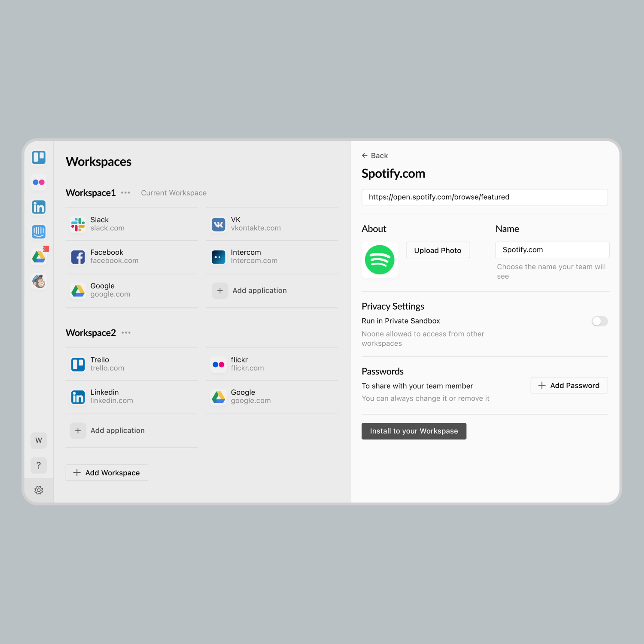Image resolution: width=644 pixels, height=644 pixels.
Task: Enable Run in Private Sandbox toggle
Action: pos(599,321)
